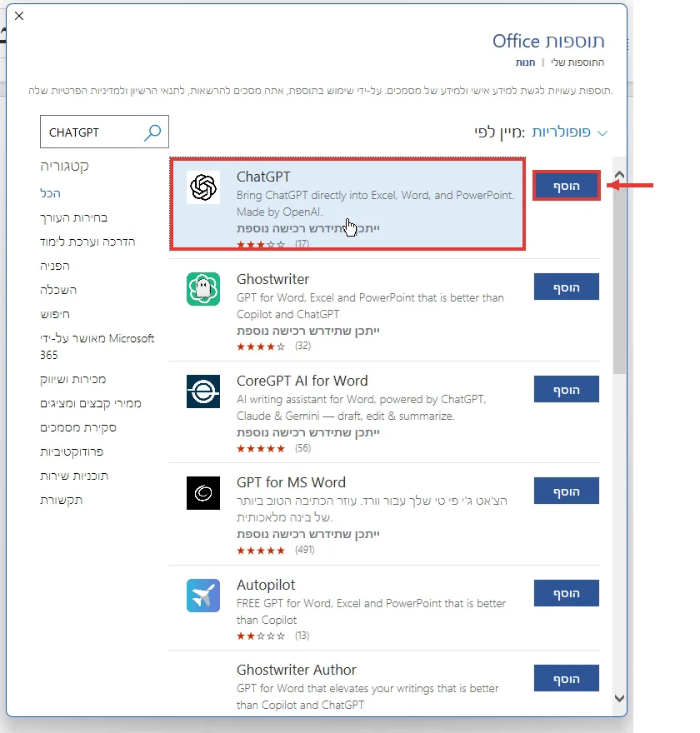The height and width of the screenshot is (733, 700).
Task: Open the Ghostwriter add-in title
Action: tap(272, 279)
